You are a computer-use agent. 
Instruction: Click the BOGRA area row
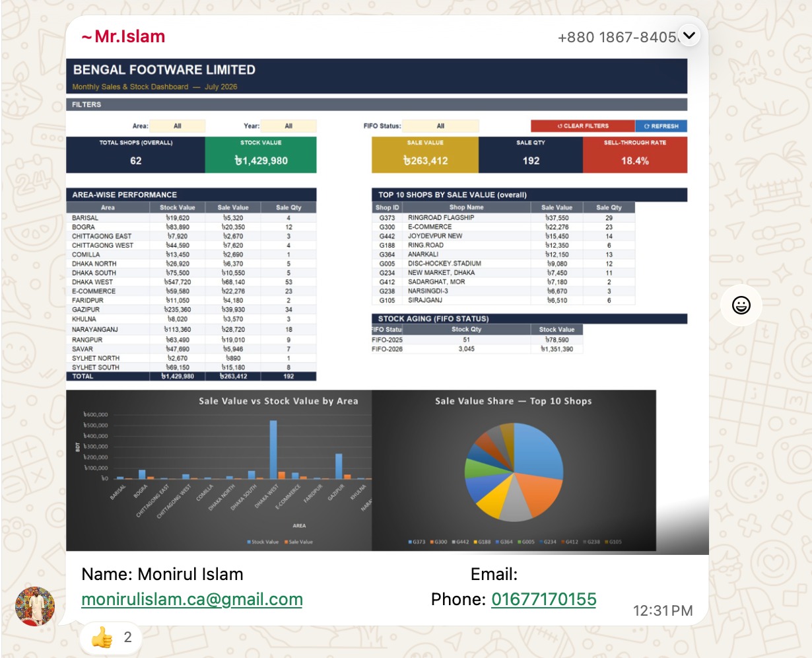(x=191, y=227)
